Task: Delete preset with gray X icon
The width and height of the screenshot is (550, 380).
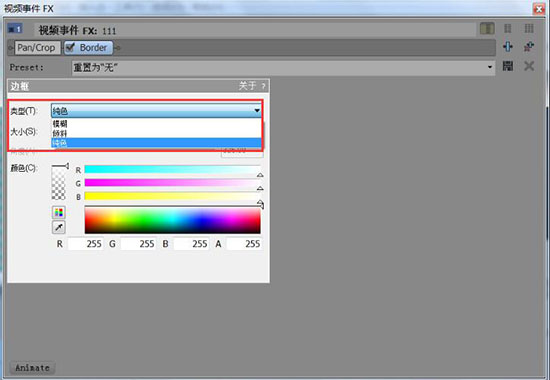Action: 529,66
